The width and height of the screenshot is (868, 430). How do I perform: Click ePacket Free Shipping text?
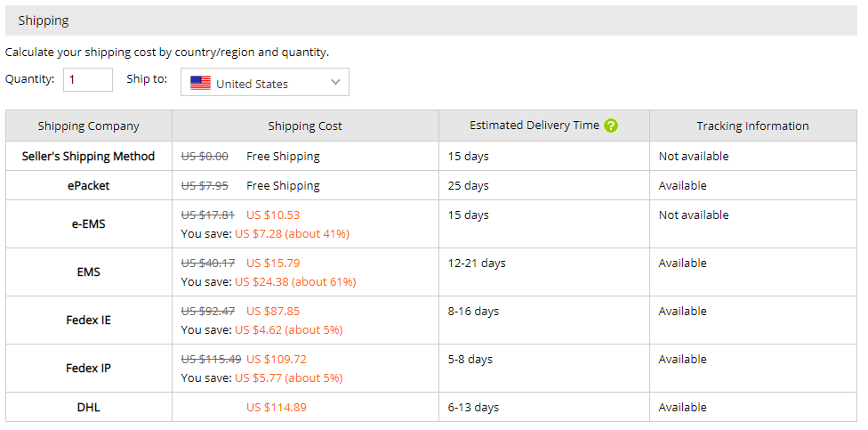point(283,186)
